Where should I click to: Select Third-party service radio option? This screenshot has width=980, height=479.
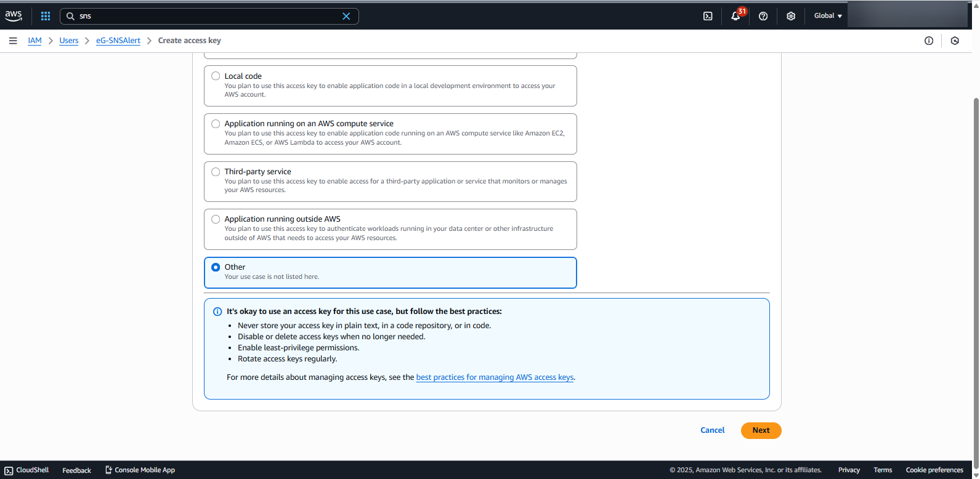pos(216,172)
